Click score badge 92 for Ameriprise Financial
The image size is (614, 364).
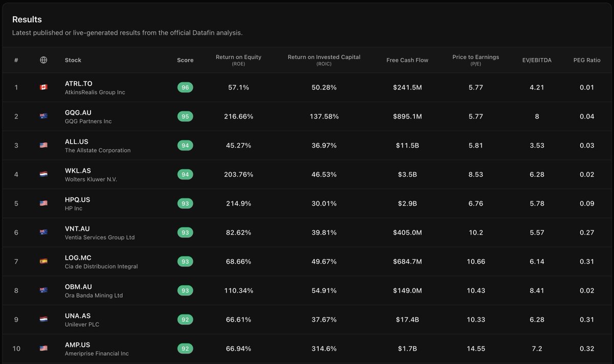point(185,349)
